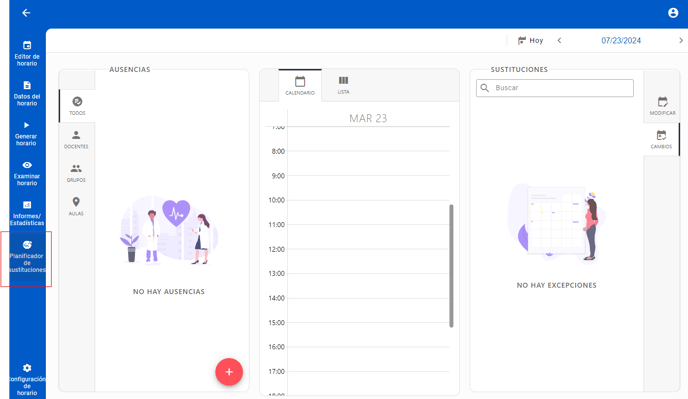Go to next day with right chevron

681,40
